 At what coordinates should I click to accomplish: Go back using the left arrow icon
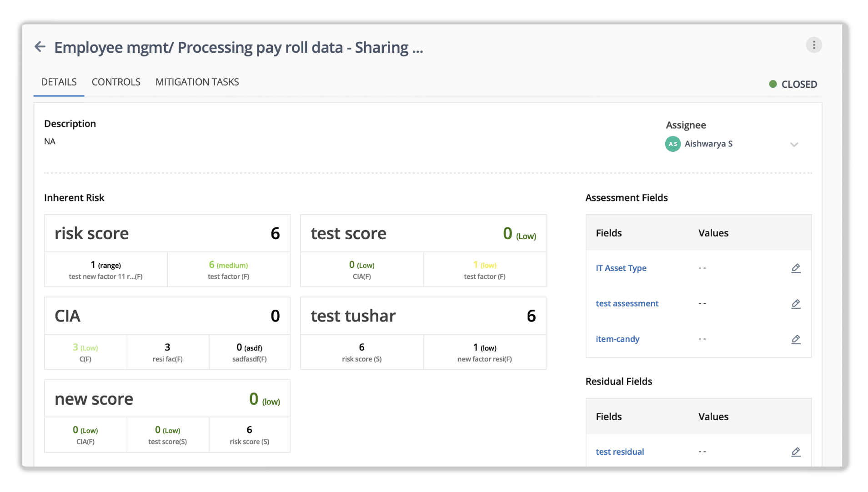click(40, 46)
